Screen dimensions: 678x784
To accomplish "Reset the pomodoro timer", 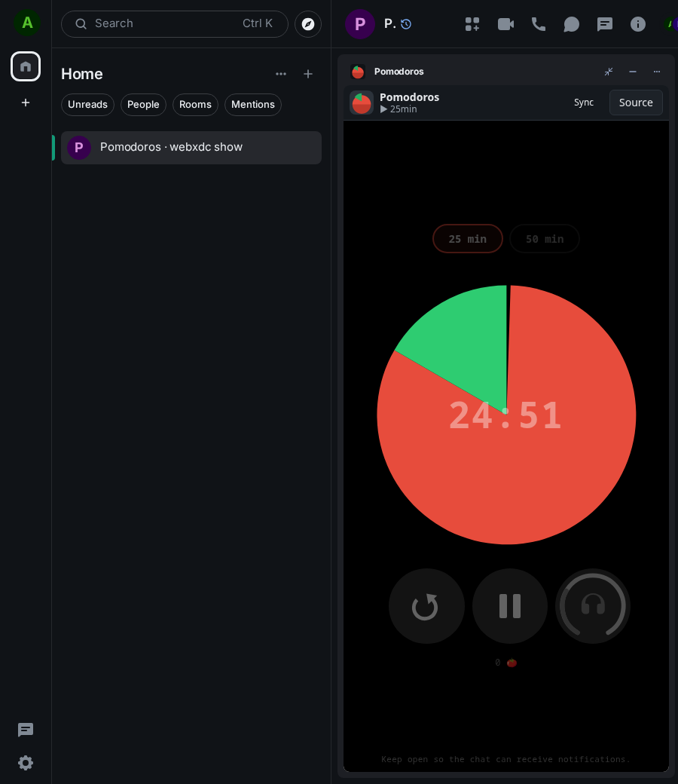I will 426,606.
